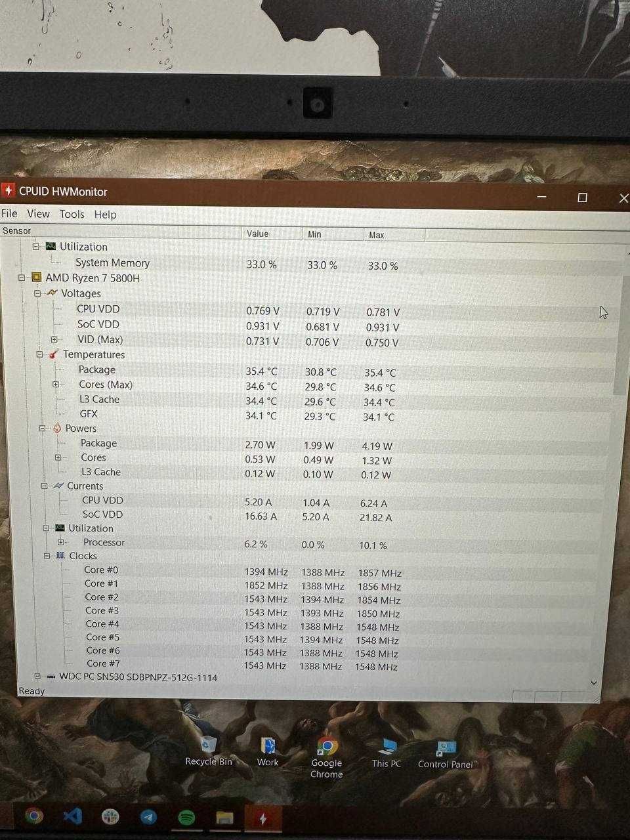Click the Value column header
The width and height of the screenshot is (630, 840).
pos(273,234)
